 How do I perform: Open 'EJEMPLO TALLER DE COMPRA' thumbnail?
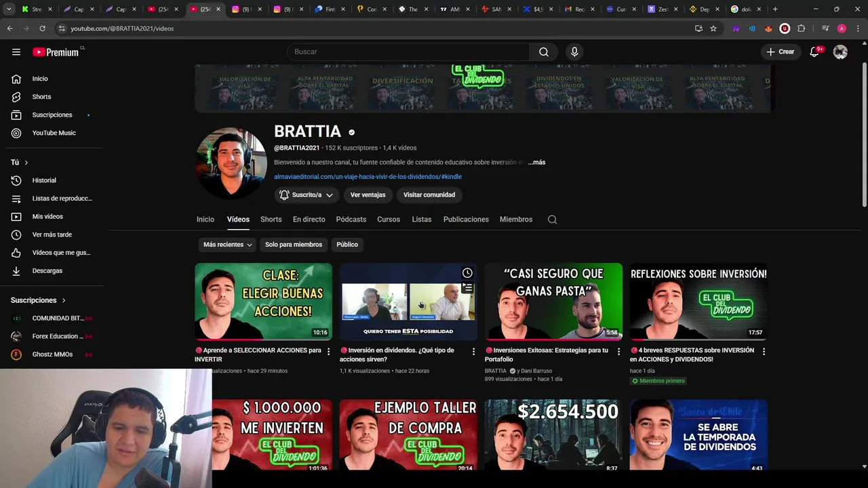[x=408, y=434]
